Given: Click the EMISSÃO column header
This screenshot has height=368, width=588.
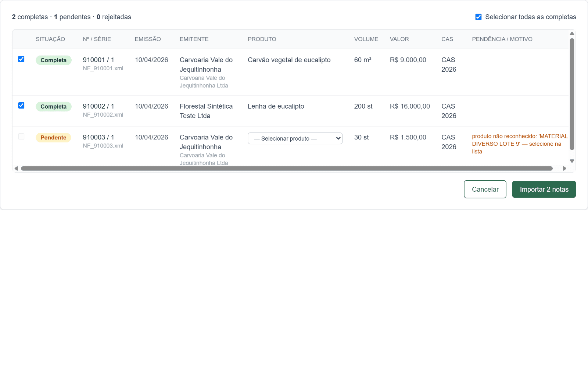Looking at the screenshot, I should point(148,39).
